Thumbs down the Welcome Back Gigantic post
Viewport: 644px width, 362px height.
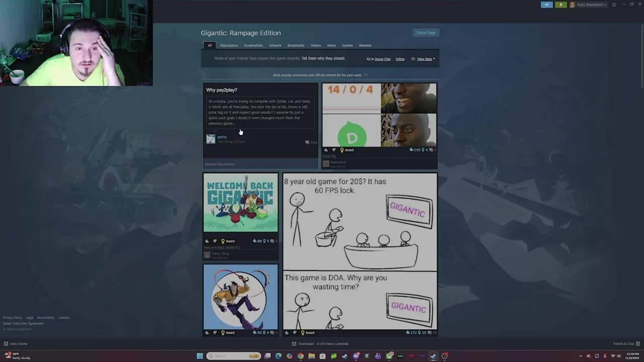coord(215,241)
